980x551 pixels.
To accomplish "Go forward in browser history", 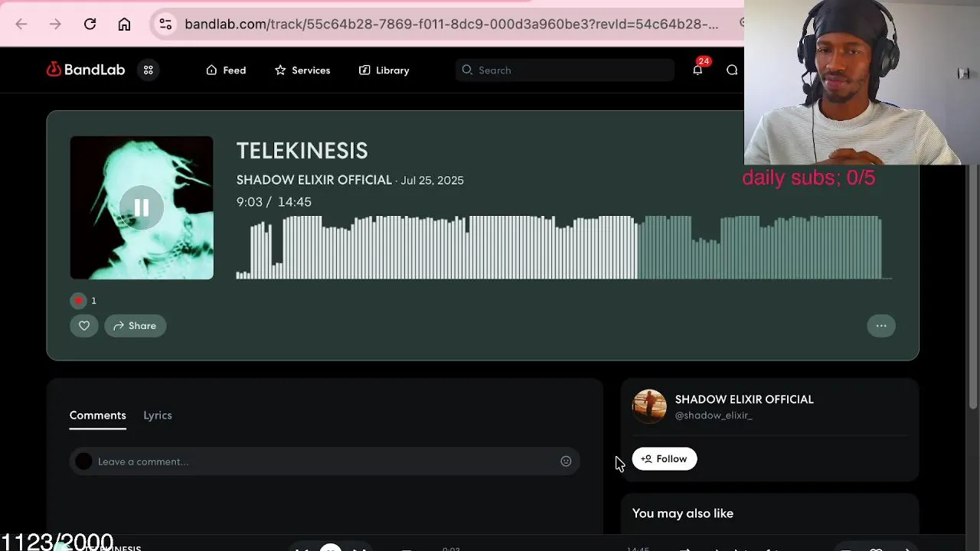I will pyautogui.click(x=55, y=24).
